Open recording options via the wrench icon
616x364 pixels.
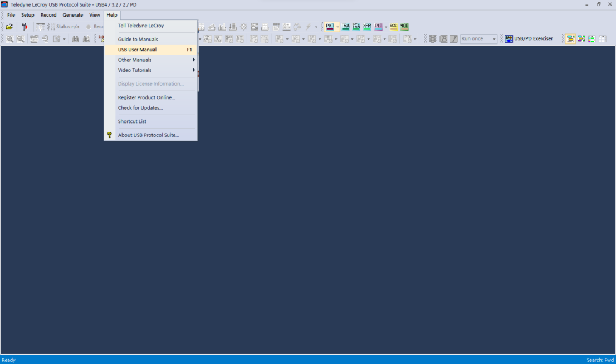click(25, 27)
